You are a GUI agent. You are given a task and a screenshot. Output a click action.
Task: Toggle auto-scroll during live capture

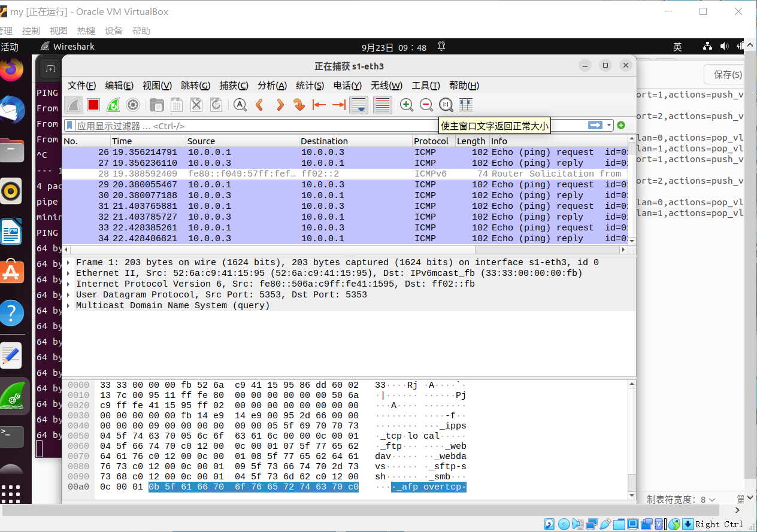[359, 105]
